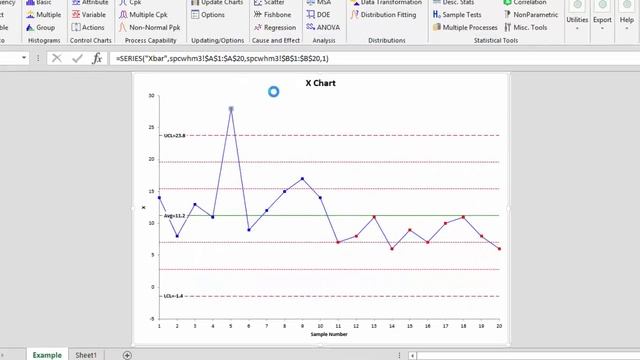Open the ANOVA analysis tool
Screen dimensions: 640x360
(x=323, y=28)
